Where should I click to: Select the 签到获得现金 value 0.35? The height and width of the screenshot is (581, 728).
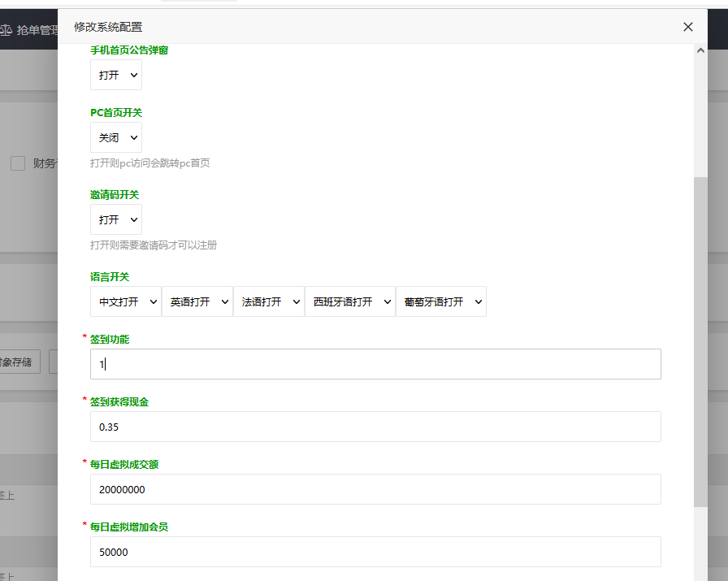point(374,427)
